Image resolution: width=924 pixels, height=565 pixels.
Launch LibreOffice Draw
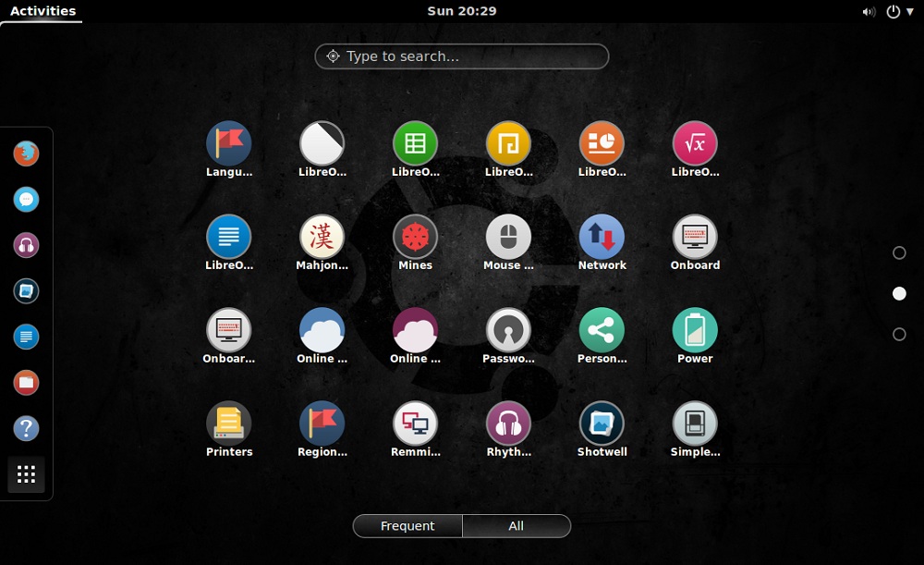508,143
